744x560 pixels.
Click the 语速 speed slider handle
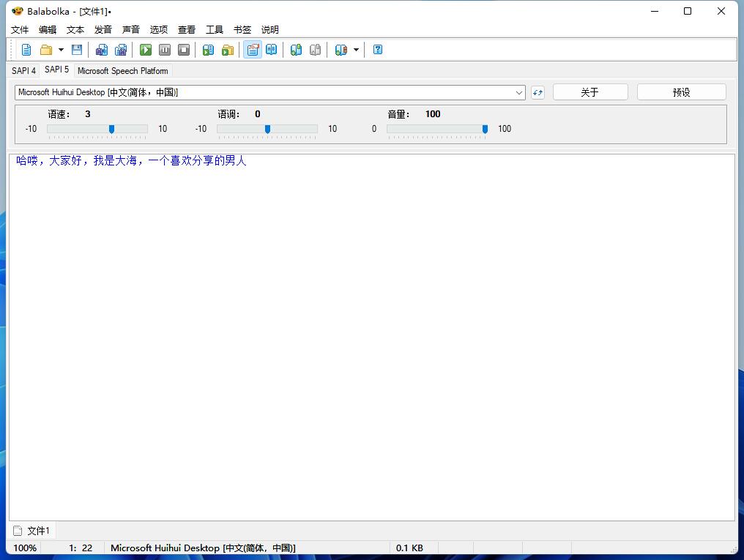coord(111,129)
